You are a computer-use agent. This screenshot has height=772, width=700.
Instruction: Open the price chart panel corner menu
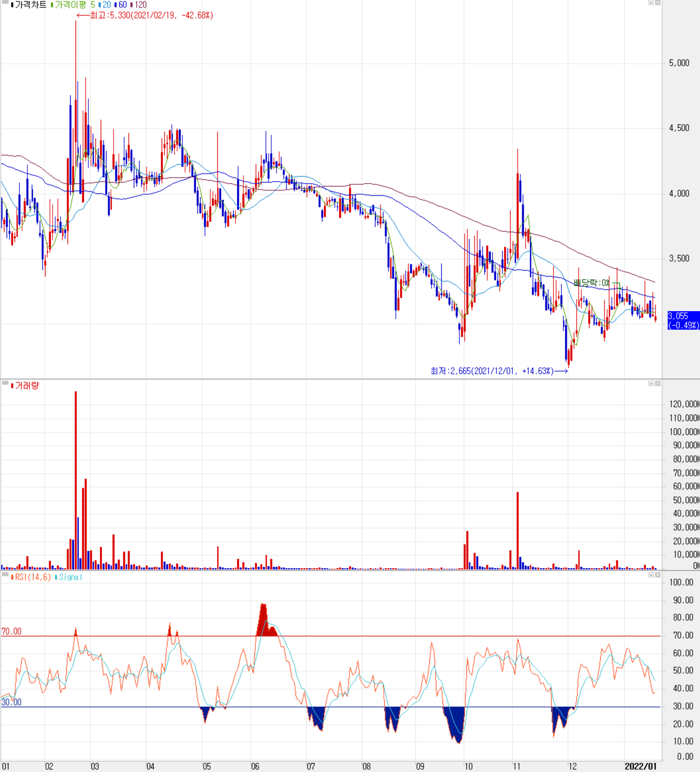click(5, 2)
